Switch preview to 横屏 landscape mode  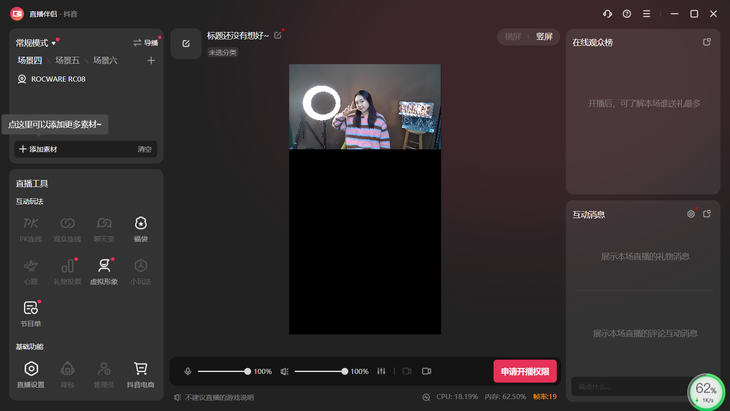pyautogui.click(x=513, y=36)
